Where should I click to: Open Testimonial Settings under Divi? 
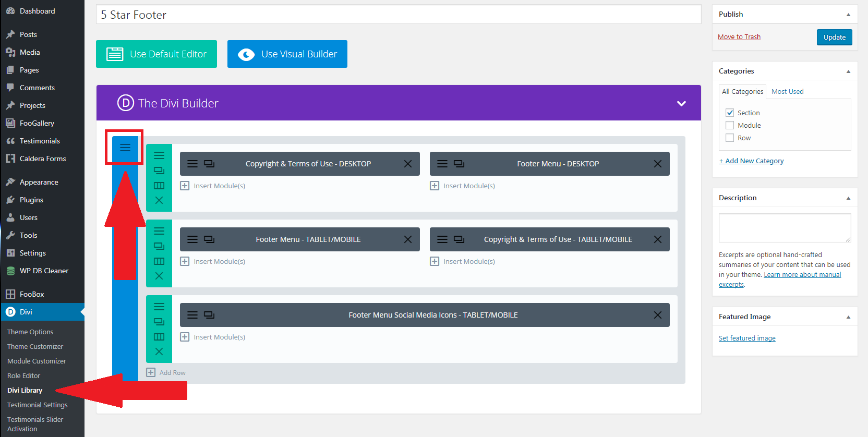[x=38, y=405]
